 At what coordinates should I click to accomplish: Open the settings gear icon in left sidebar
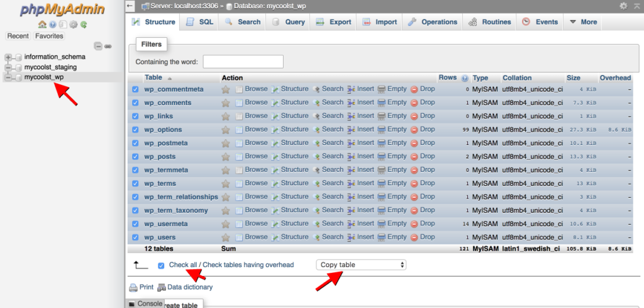74,25
